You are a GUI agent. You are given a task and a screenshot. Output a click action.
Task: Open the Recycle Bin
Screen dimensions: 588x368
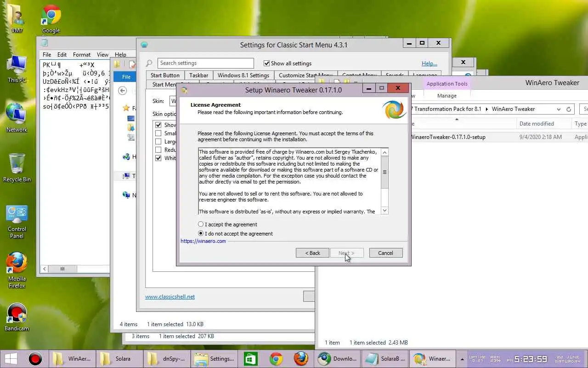coord(17,167)
